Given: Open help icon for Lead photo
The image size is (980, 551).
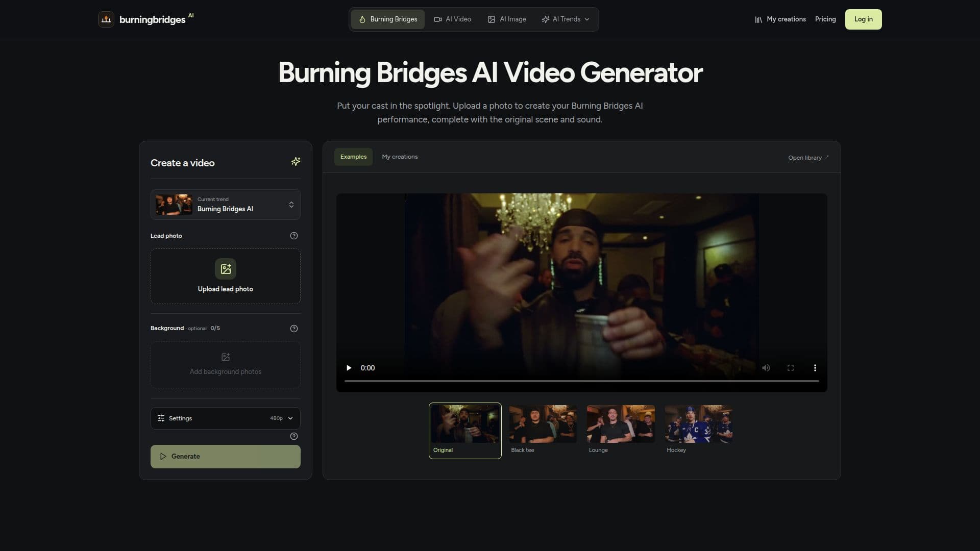Looking at the screenshot, I should (x=294, y=236).
